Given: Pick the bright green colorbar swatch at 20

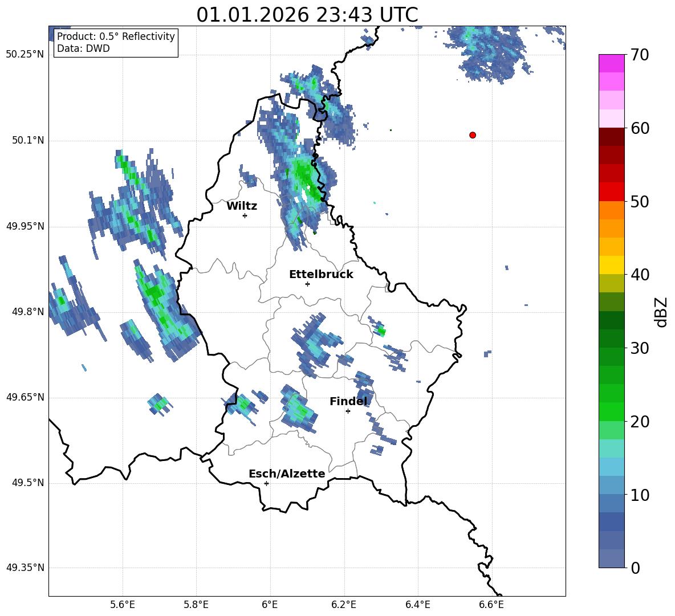Looking at the screenshot, I should 611,411.
